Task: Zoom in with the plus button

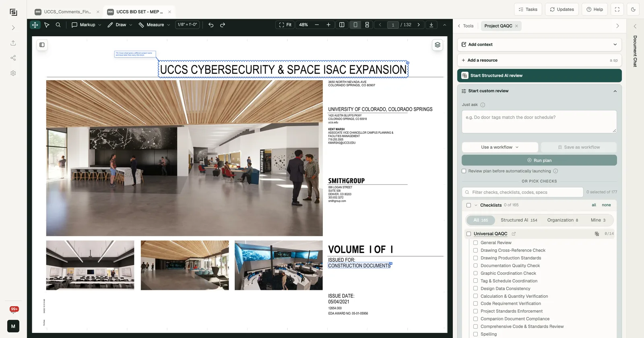Action: 328,25
